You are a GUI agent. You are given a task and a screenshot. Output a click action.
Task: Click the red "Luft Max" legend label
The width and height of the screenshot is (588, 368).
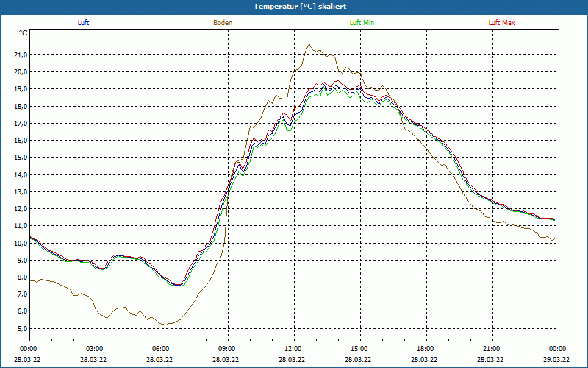501,23
